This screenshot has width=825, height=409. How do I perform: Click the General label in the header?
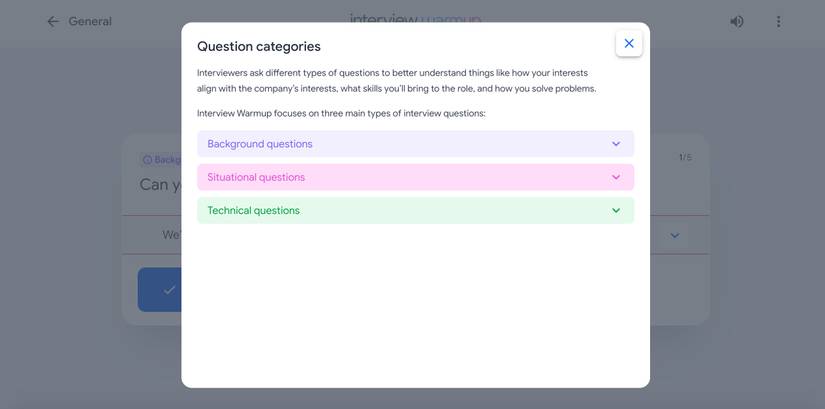click(x=90, y=21)
